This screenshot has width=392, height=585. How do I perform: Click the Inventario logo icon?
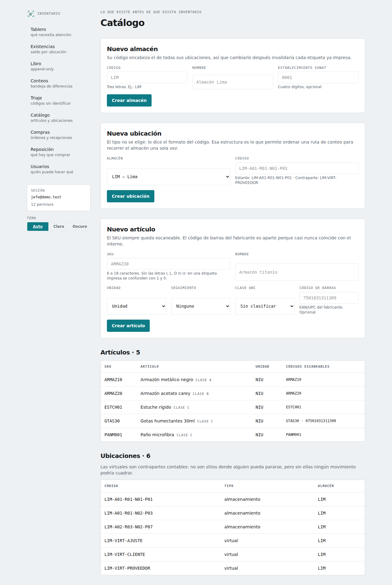(x=31, y=14)
